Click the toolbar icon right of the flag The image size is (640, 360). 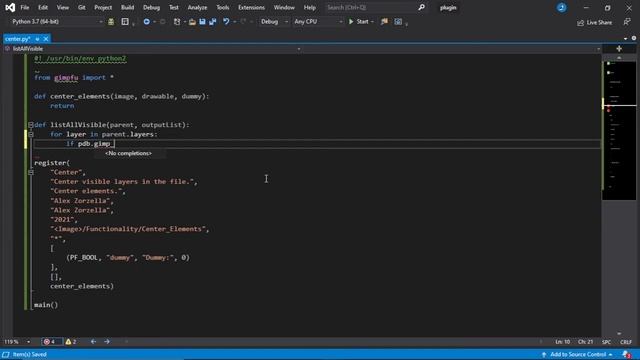[398, 22]
